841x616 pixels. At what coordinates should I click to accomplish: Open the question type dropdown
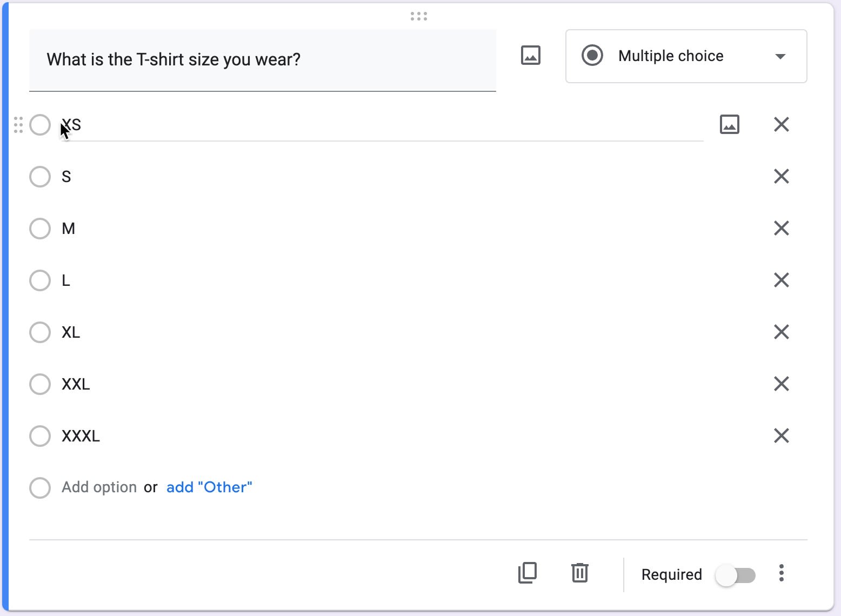point(780,56)
